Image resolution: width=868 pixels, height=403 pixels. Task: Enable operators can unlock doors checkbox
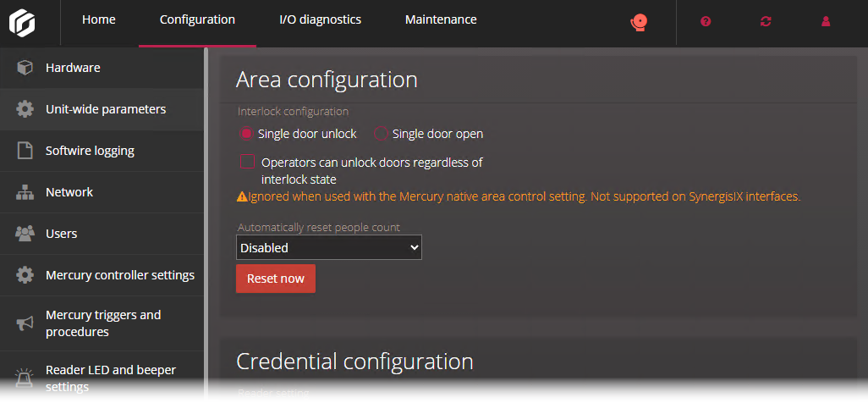pyautogui.click(x=247, y=162)
